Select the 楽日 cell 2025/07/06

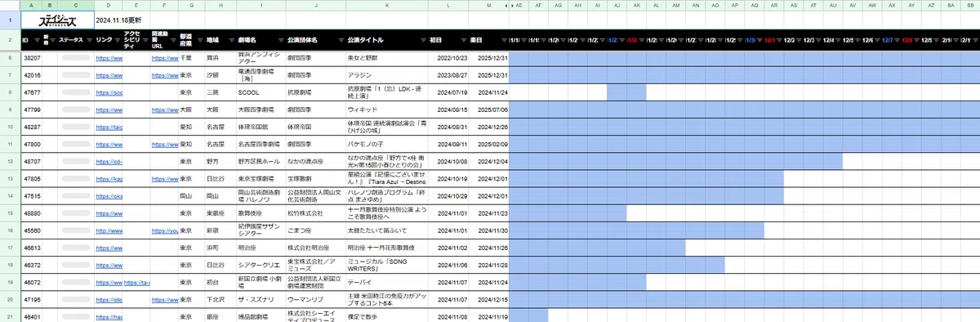pyautogui.click(x=488, y=110)
